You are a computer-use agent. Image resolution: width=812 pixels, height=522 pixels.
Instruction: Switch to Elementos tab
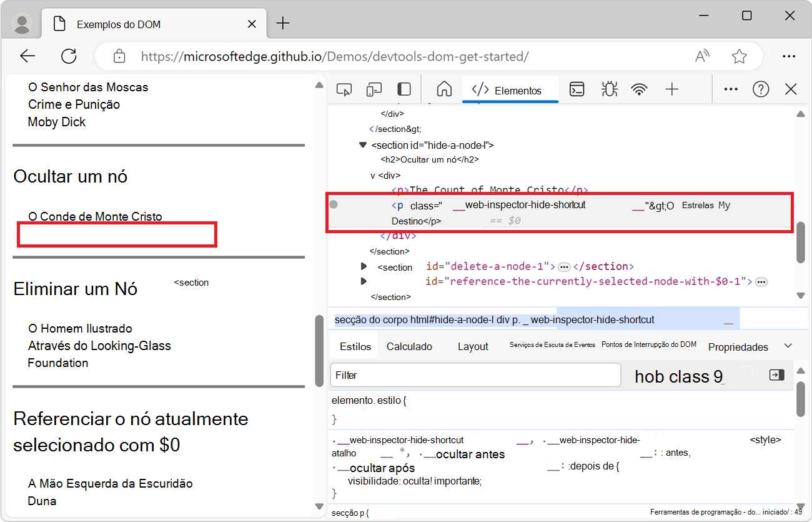[510, 91]
